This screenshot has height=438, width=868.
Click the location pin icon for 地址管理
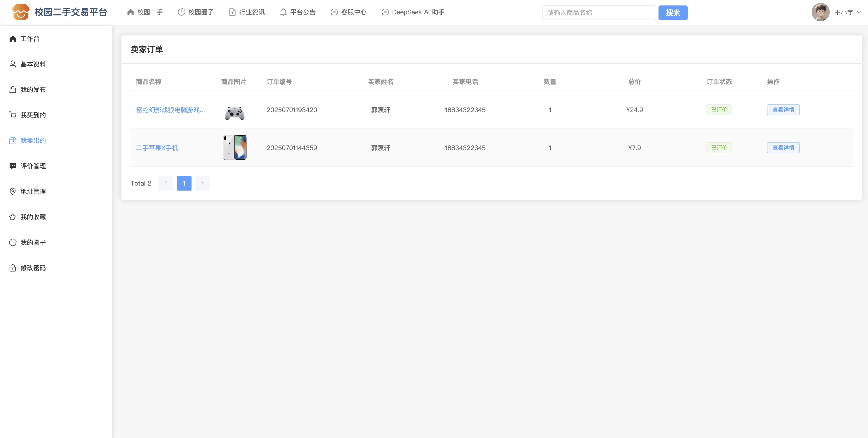13,191
